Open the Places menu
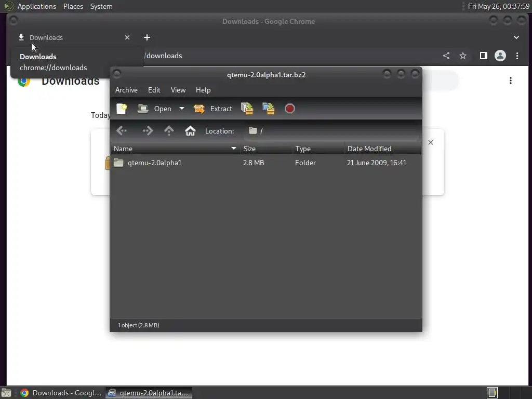The height and width of the screenshot is (399, 532). pos(73,6)
